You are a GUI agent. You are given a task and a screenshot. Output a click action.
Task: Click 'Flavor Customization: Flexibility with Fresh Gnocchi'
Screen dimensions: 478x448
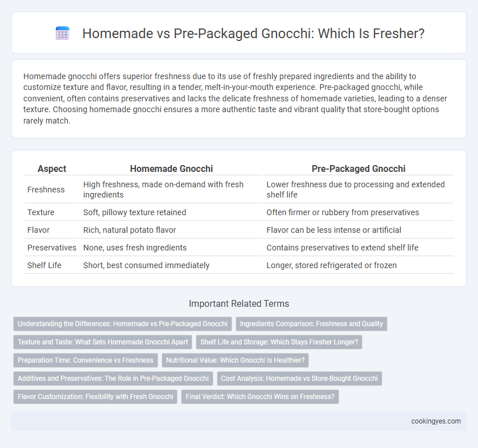pyautogui.click(x=96, y=397)
